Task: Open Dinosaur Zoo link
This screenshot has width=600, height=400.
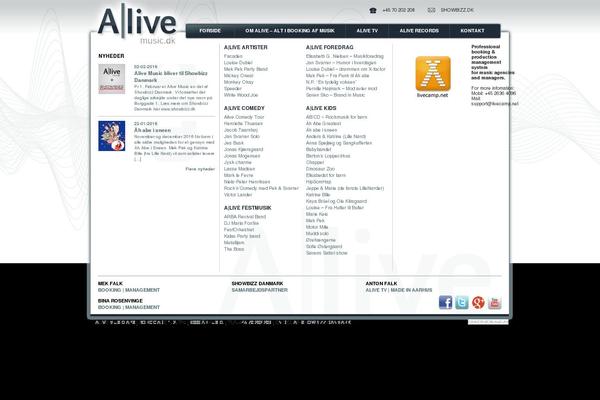Action: [320, 169]
